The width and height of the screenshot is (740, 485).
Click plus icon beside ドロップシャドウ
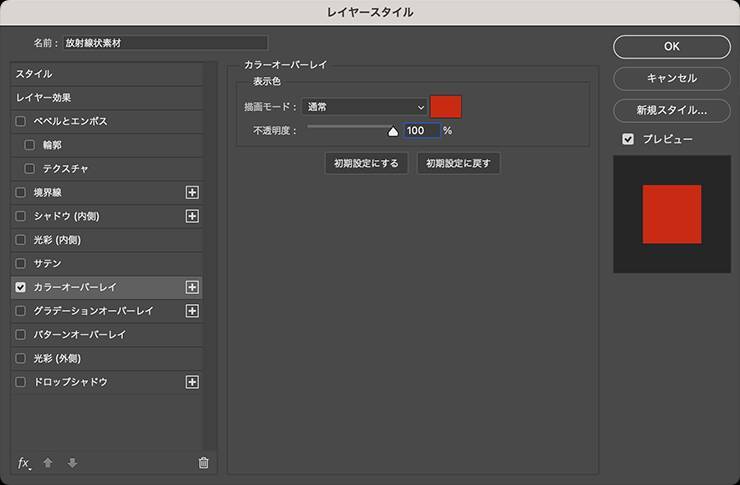point(192,382)
